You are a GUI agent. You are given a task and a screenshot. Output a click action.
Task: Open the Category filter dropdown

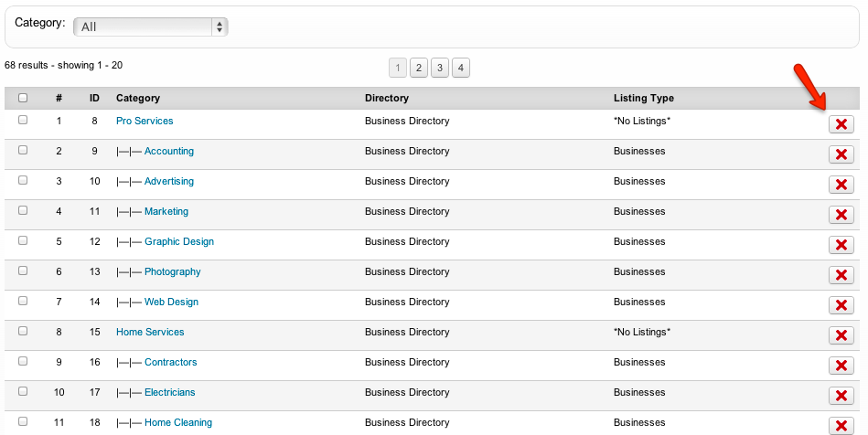coord(150,27)
